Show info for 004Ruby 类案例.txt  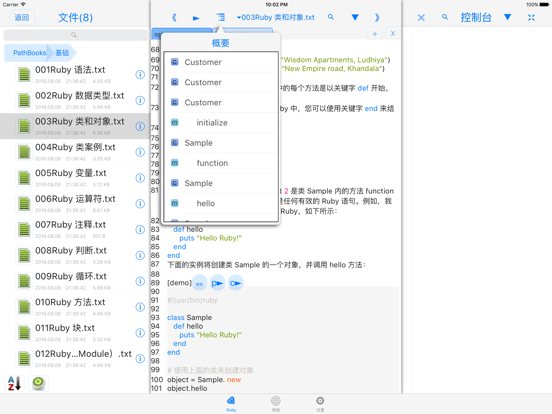(140, 152)
